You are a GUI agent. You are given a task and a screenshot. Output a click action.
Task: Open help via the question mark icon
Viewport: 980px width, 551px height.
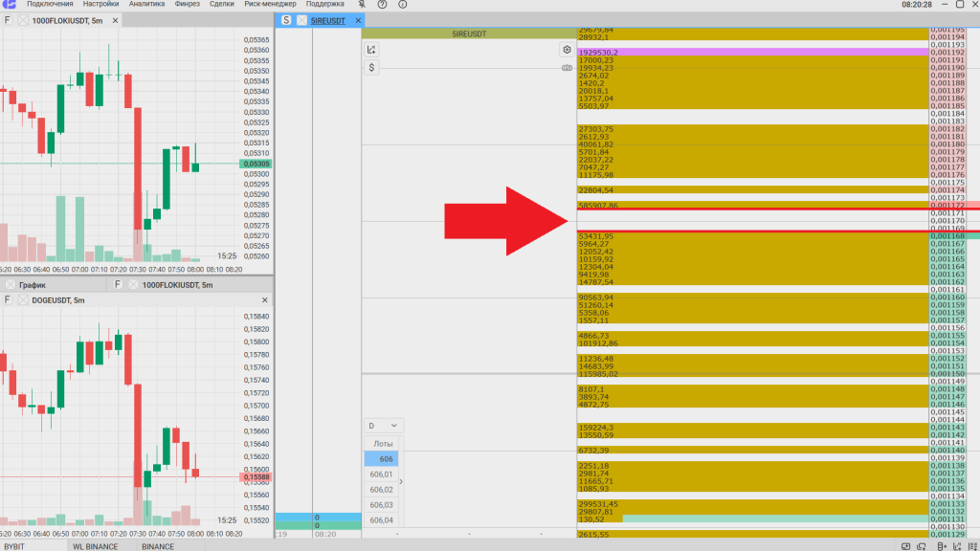point(382,5)
